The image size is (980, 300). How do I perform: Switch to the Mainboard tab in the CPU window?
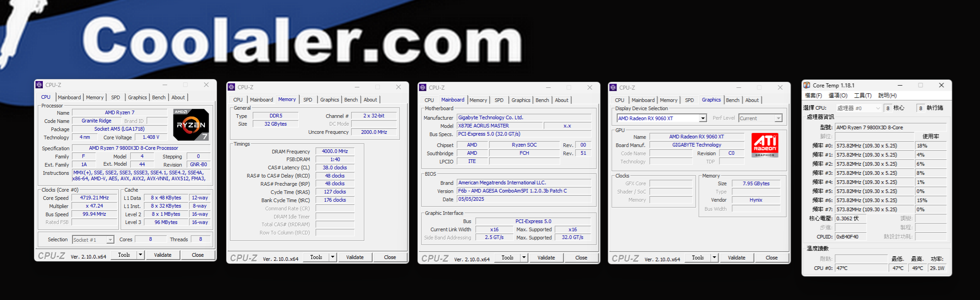(69, 97)
